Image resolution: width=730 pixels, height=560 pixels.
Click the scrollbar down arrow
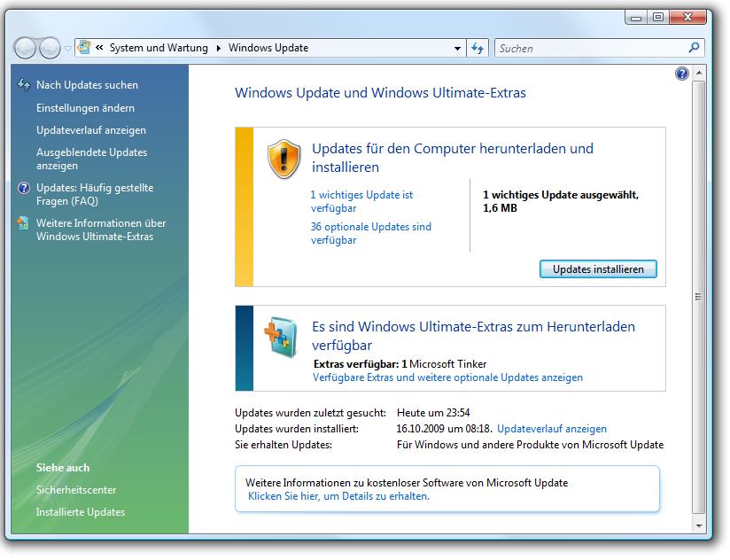[698, 526]
